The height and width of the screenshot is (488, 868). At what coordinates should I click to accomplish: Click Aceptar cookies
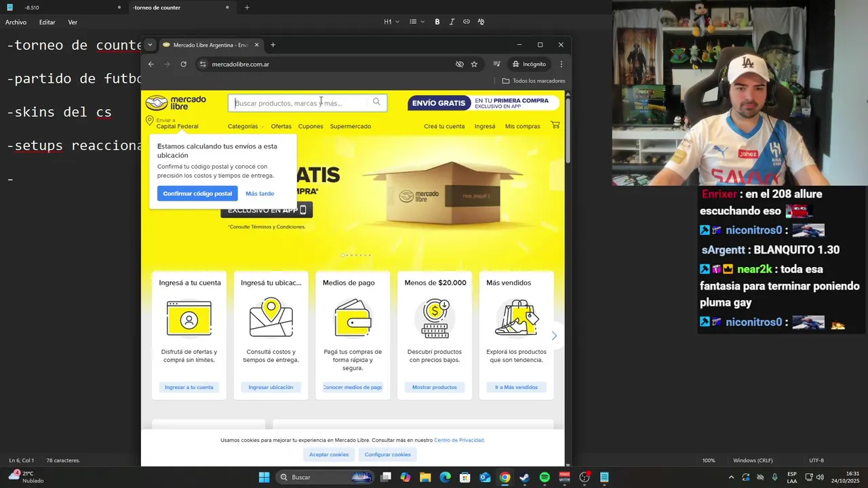329,455
